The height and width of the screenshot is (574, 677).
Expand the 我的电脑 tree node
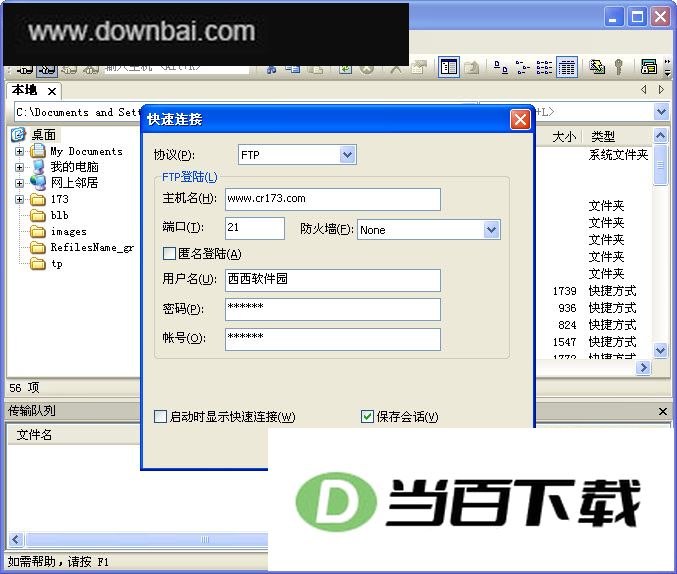point(19,167)
